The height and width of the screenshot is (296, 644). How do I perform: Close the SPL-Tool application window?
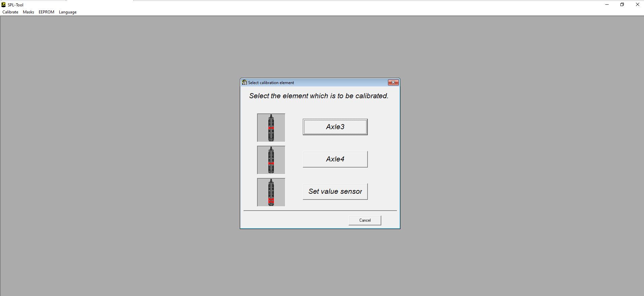tap(637, 5)
